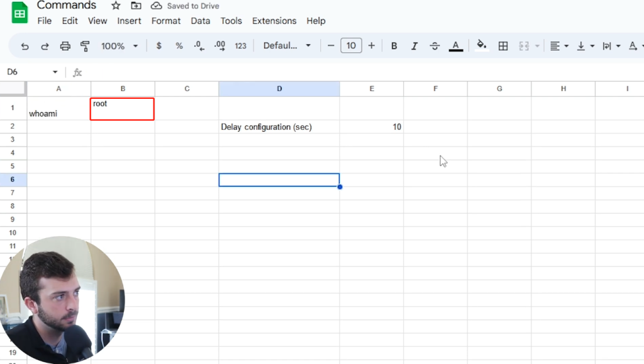
Task: Toggle italic formatting
Action: click(x=414, y=46)
